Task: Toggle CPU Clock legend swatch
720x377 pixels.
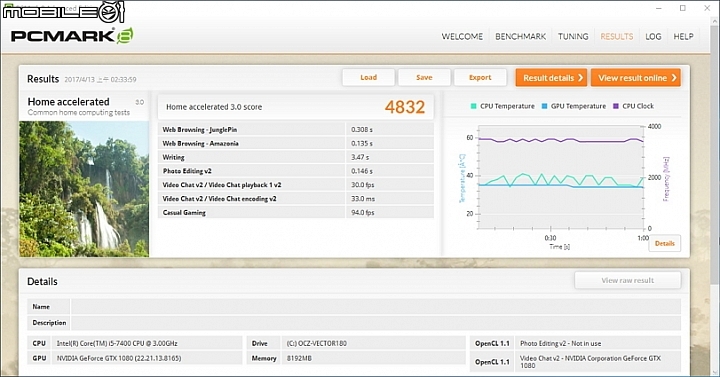Action: tap(616, 106)
